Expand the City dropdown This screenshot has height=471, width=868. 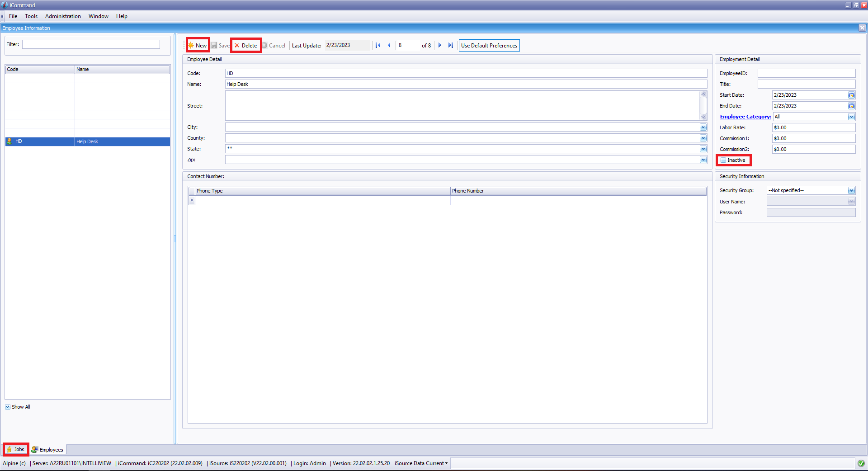point(703,127)
